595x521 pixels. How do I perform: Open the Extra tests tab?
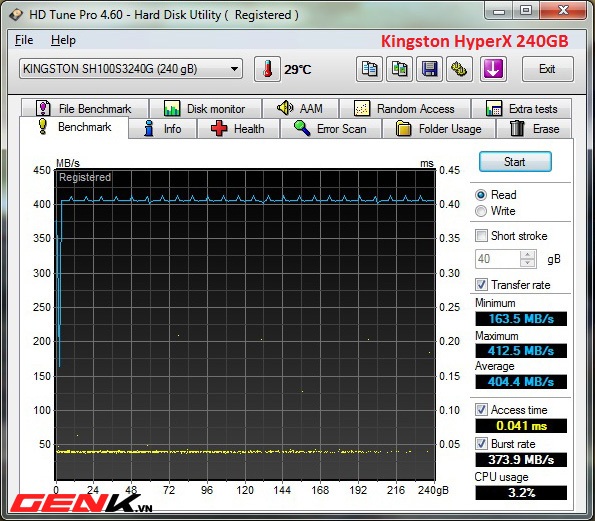[x=521, y=109]
